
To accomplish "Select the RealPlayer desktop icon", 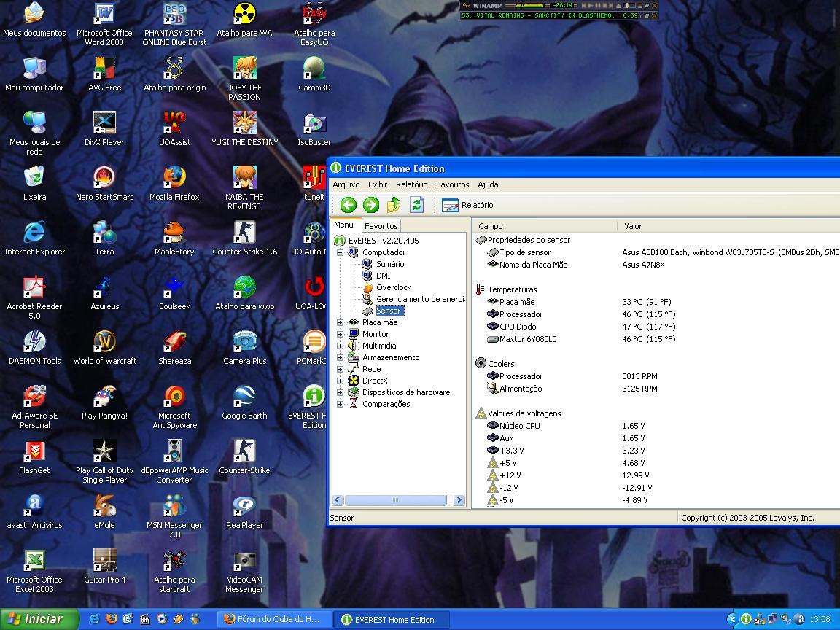I will point(244,512).
